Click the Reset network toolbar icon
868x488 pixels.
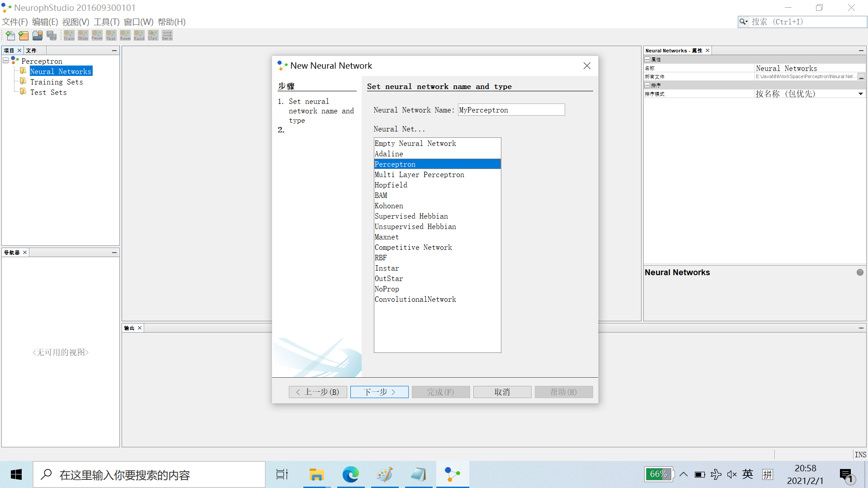[x=125, y=35]
